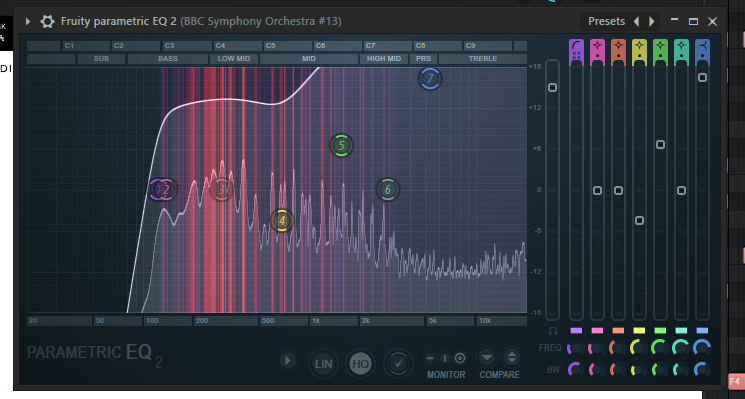This screenshot has width=745, height=399.
Task: Toggle band 4 yellow enable swatch
Action: point(640,331)
